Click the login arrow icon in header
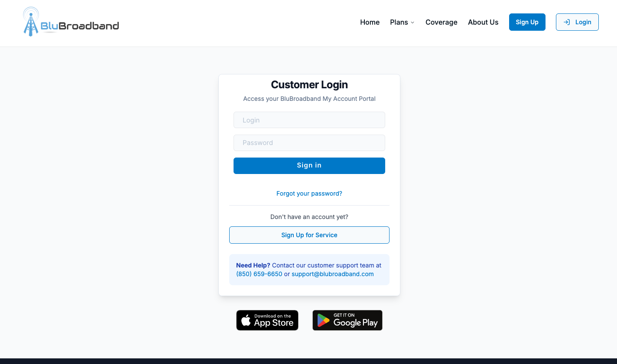Viewport: 617px width, 364px height. point(566,22)
